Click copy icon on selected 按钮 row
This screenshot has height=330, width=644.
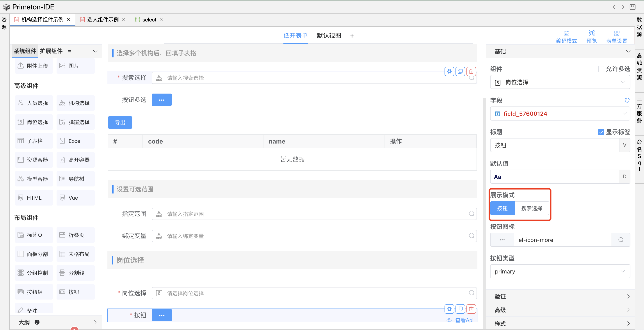(x=460, y=309)
